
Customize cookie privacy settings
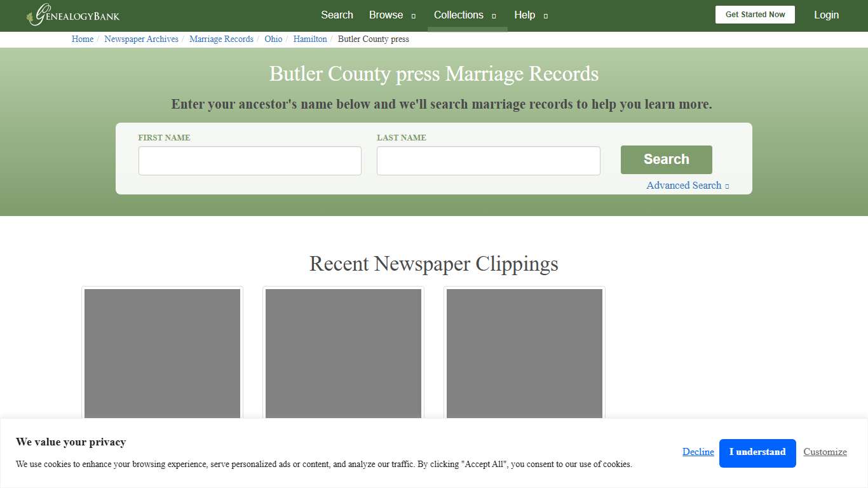point(825,452)
